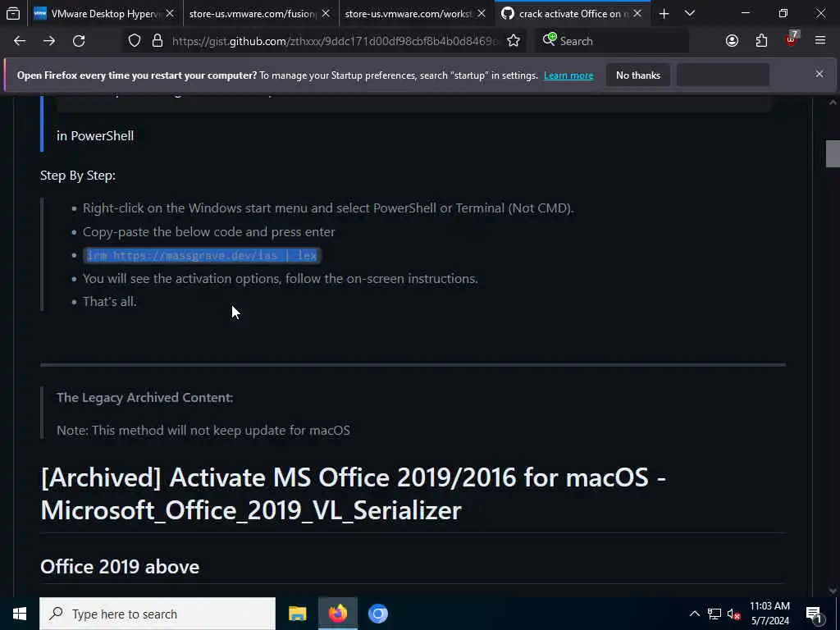Click the Firefox Search input field
The image size is (840, 630).
612,41
